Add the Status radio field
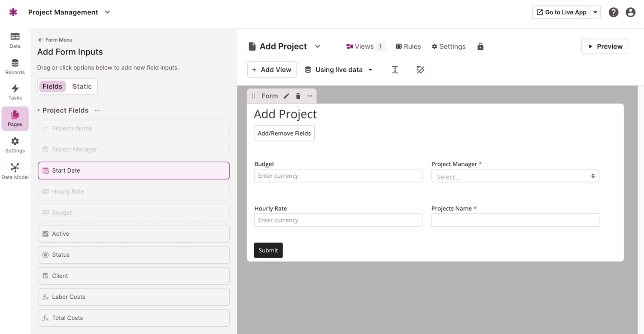This screenshot has height=334, width=644. (x=134, y=255)
